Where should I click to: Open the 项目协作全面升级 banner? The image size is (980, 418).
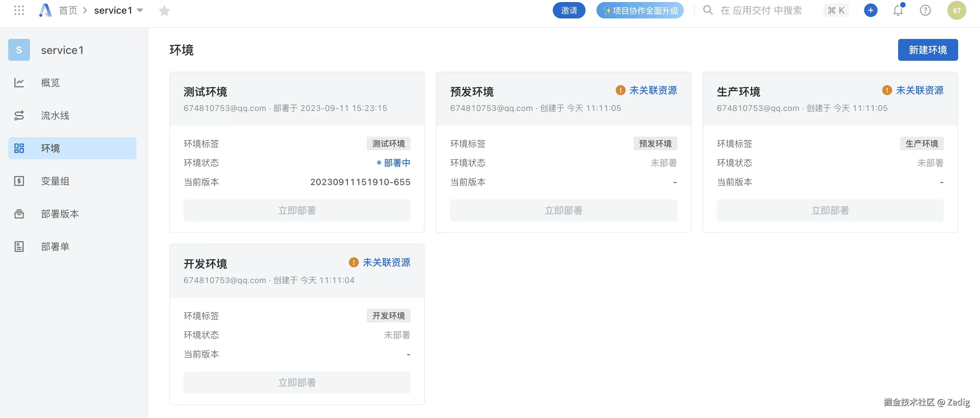pos(640,10)
